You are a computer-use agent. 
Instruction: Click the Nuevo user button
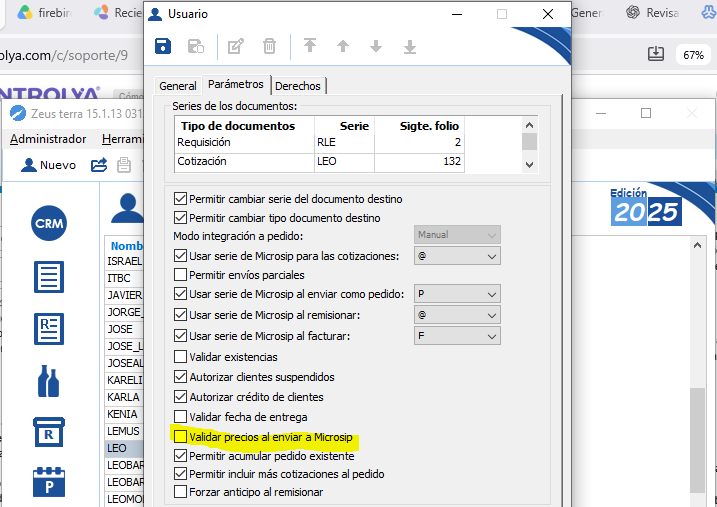point(48,165)
